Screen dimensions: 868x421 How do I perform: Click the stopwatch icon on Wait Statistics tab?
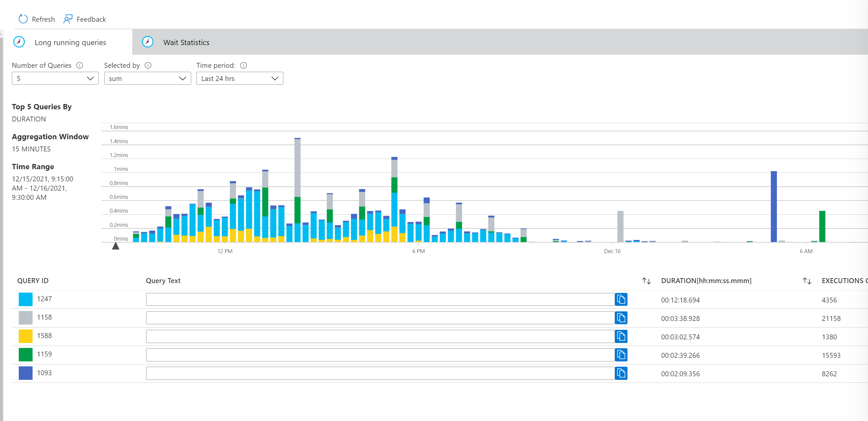click(148, 42)
